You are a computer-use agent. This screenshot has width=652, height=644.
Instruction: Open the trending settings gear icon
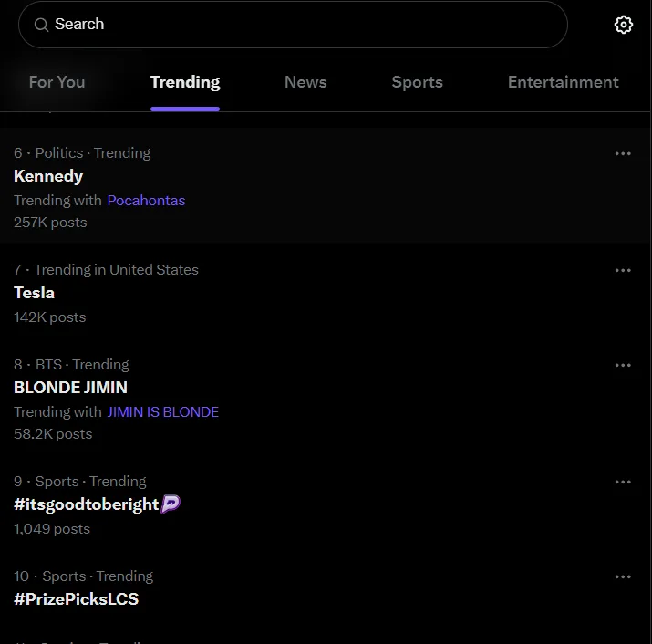pyautogui.click(x=624, y=25)
